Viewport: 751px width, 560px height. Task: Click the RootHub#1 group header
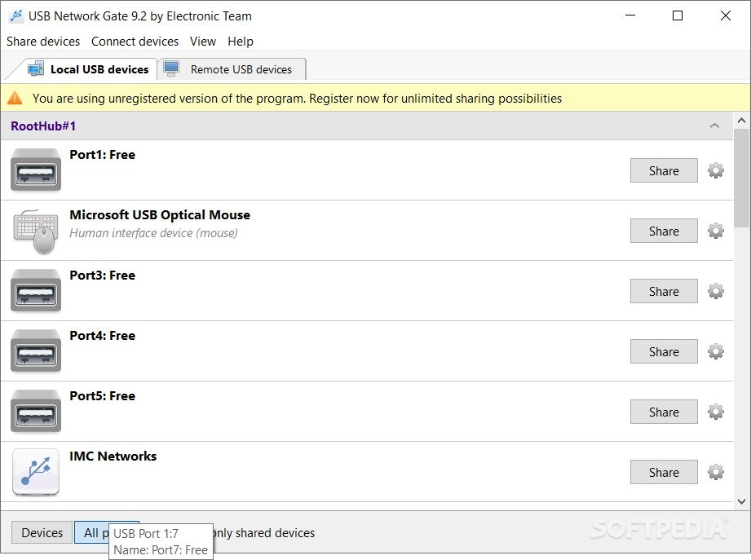click(367, 126)
